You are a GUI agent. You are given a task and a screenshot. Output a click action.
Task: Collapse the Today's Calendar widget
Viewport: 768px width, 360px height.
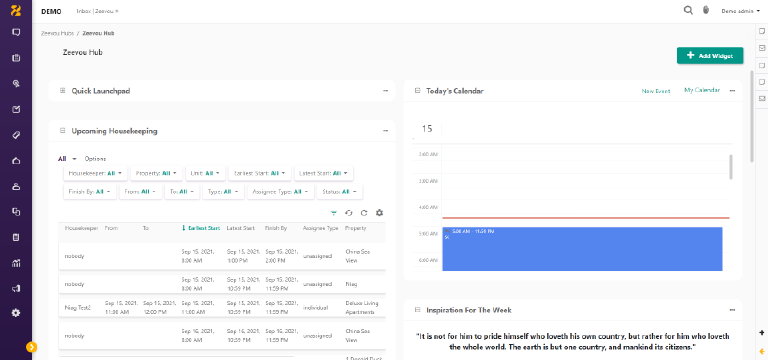417,91
